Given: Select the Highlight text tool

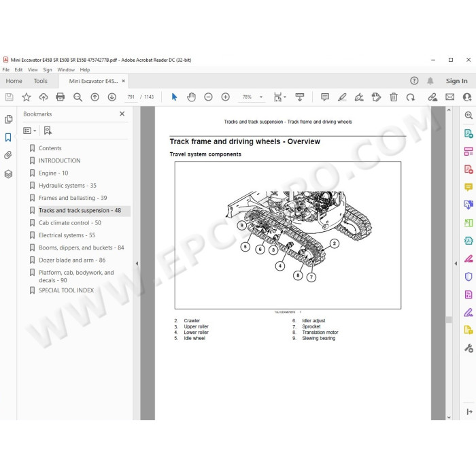Looking at the screenshot, I should tap(342, 97).
